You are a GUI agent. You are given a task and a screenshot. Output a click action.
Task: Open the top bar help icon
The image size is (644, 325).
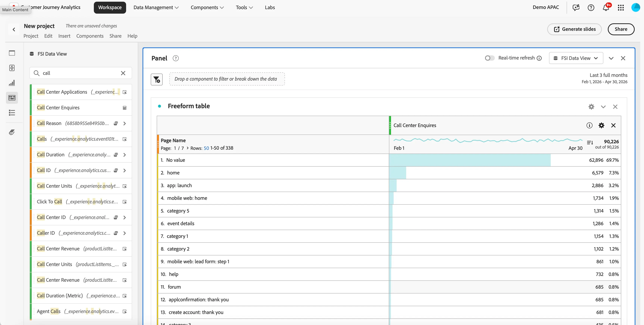(x=591, y=7)
